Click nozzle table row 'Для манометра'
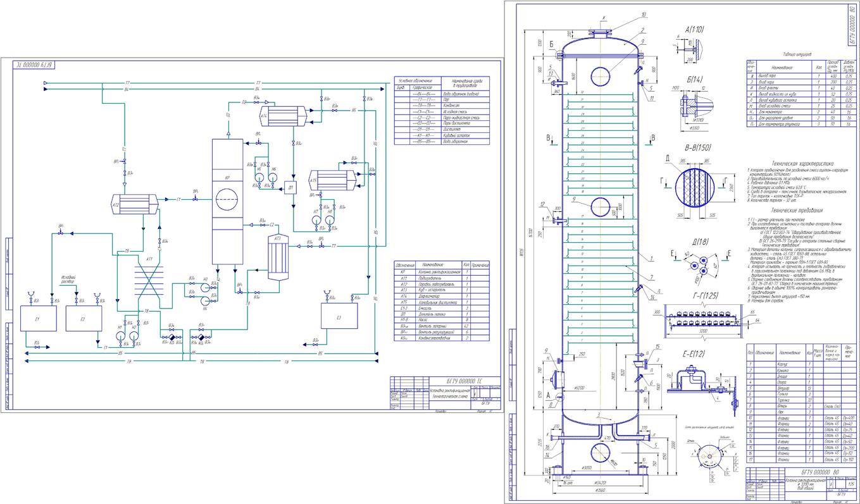Viewport: 860px width, 504px height. point(802,112)
